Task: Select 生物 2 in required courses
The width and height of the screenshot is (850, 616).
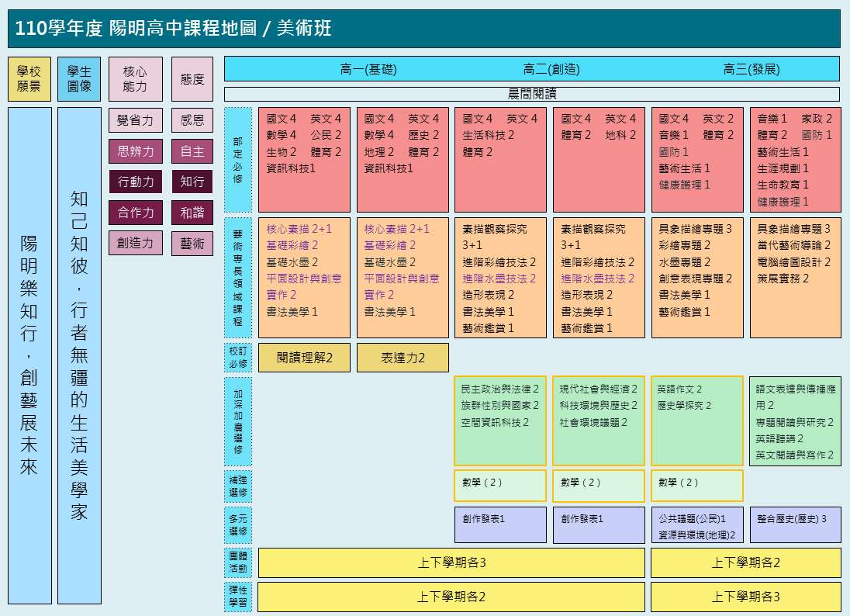Action: (282, 152)
